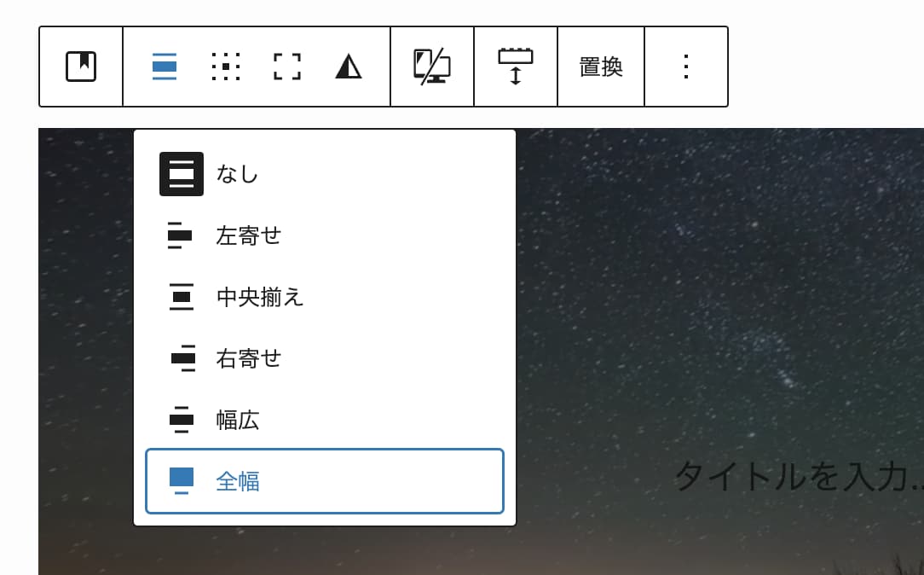Open the content position grid selector
The image size is (924, 575).
(226, 67)
